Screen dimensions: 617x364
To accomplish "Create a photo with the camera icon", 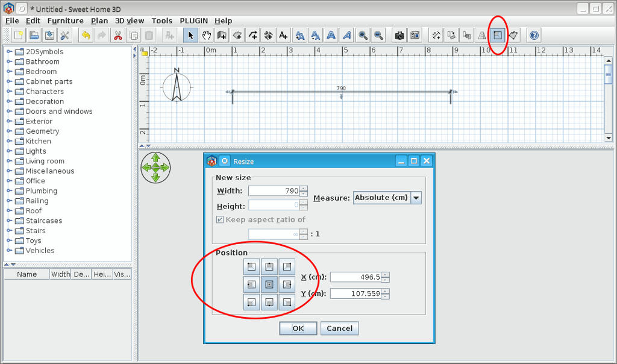I will pos(399,36).
